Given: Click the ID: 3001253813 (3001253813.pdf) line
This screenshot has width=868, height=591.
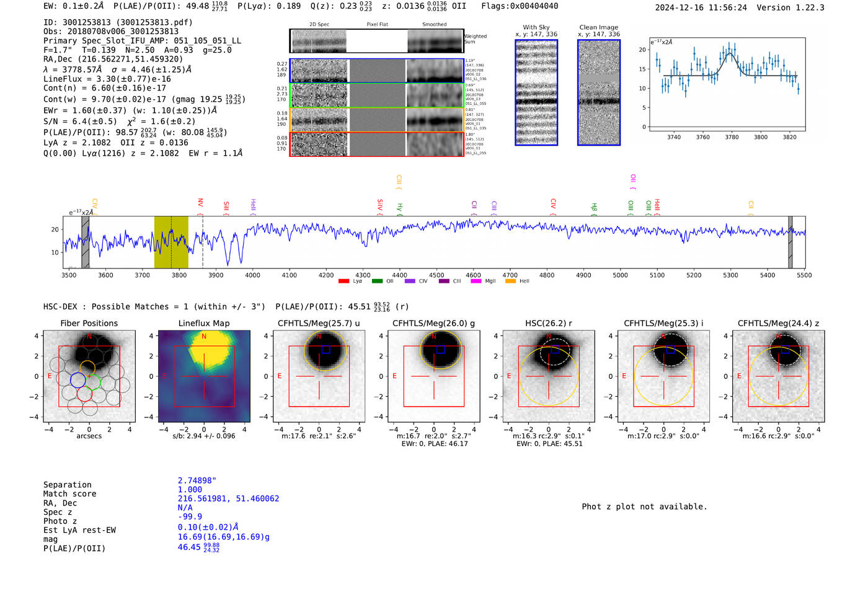Looking at the screenshot, I should [118, 22].
